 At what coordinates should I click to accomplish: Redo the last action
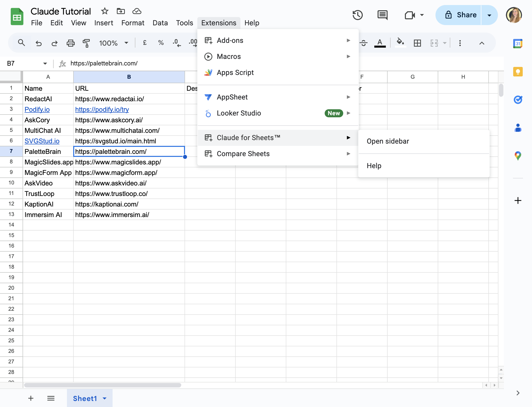(x=54, y=43)
